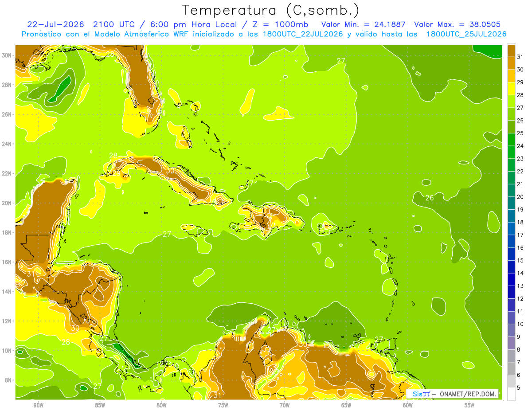Click the '85W' longitude axis label

100,405
